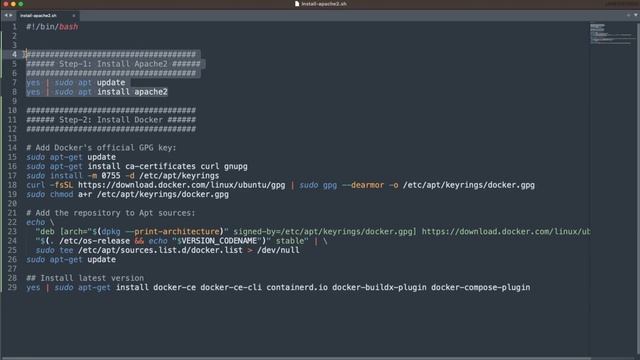
Task: Click line number 14 in the gutter
Action: coord(12,148)
